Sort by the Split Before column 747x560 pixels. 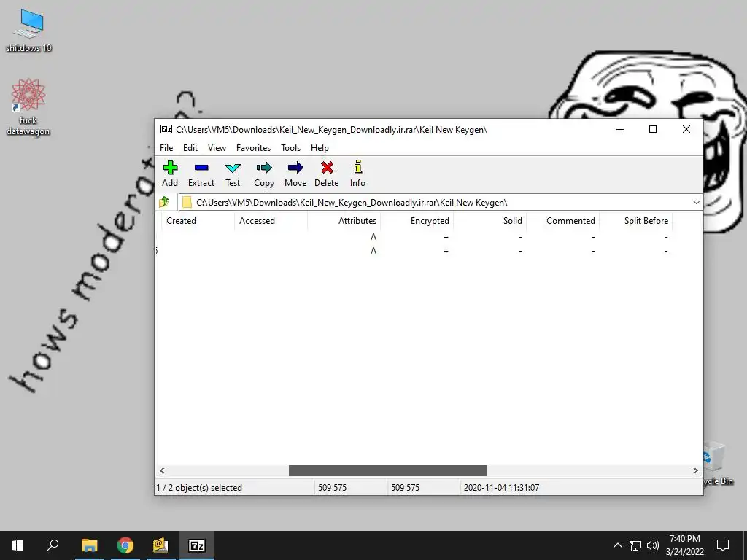tap(635, 220)
